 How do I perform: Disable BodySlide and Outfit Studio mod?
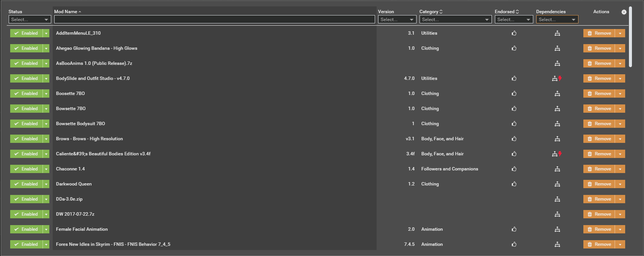(x=26, y=78)
